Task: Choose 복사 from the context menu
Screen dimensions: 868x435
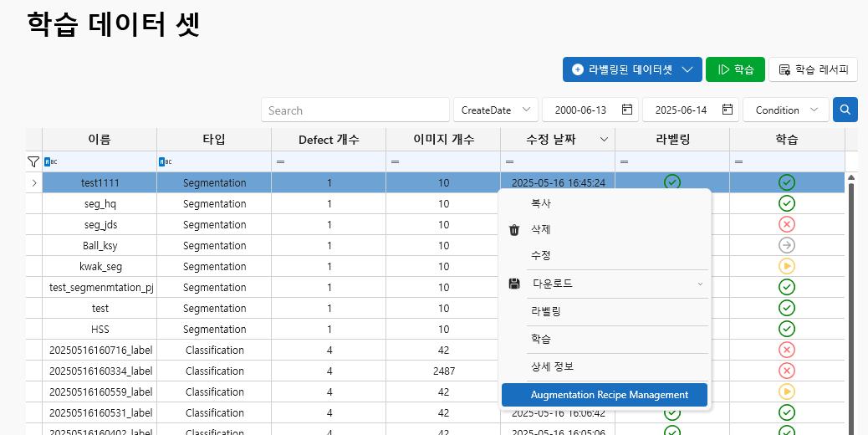Action: [x=541, y=203]
